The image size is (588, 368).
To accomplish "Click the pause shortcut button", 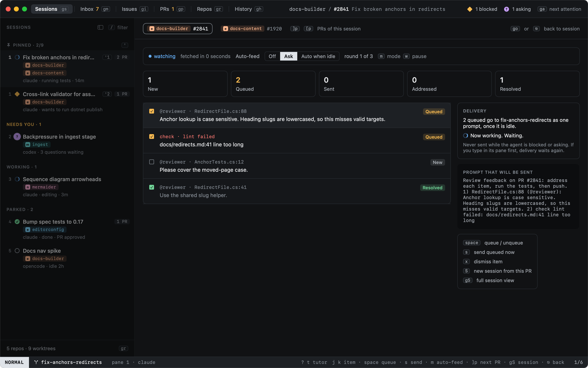I will coord(415,56).
